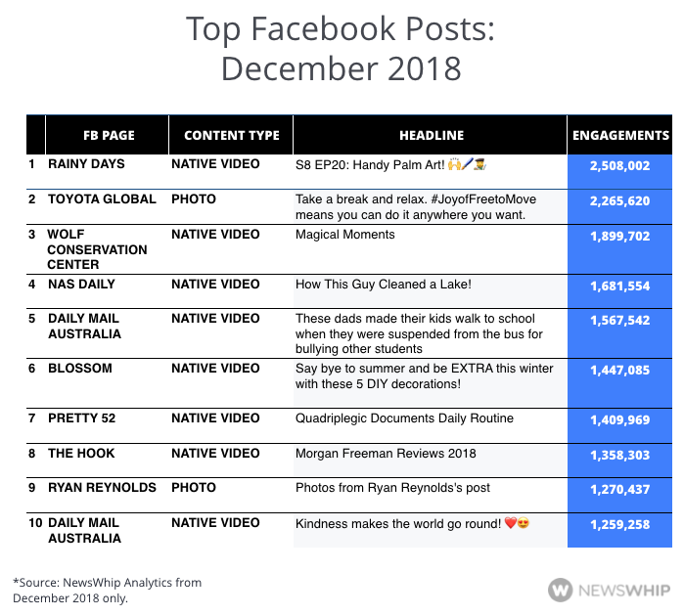Click the NewsWhip circular logo icon
Screen dimensions: 684x616
point(561,590)
